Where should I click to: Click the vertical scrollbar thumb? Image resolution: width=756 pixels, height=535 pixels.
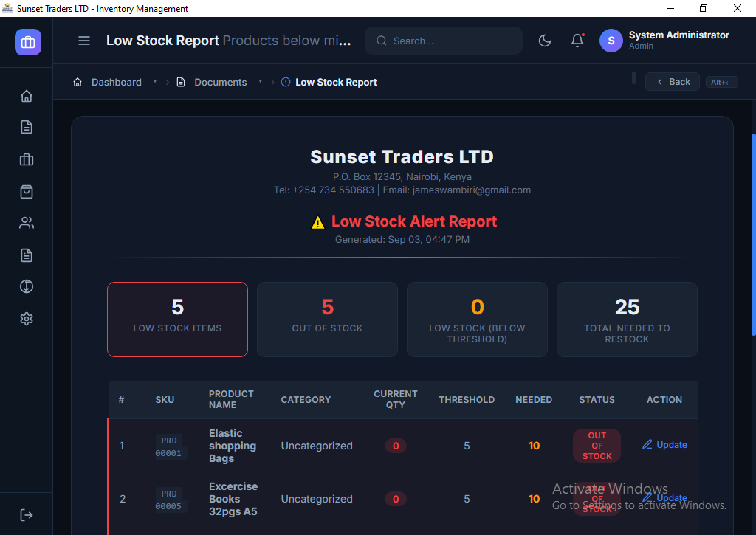(754, 235)
